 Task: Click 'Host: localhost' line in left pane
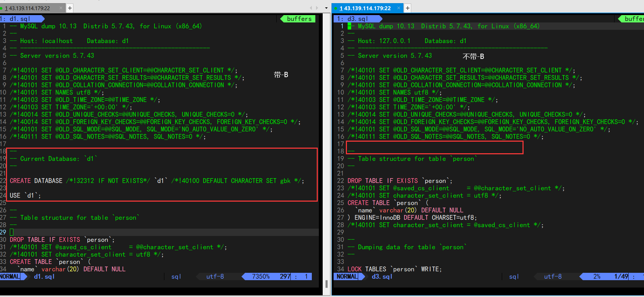pyautogui.click(x=69, y=41)
